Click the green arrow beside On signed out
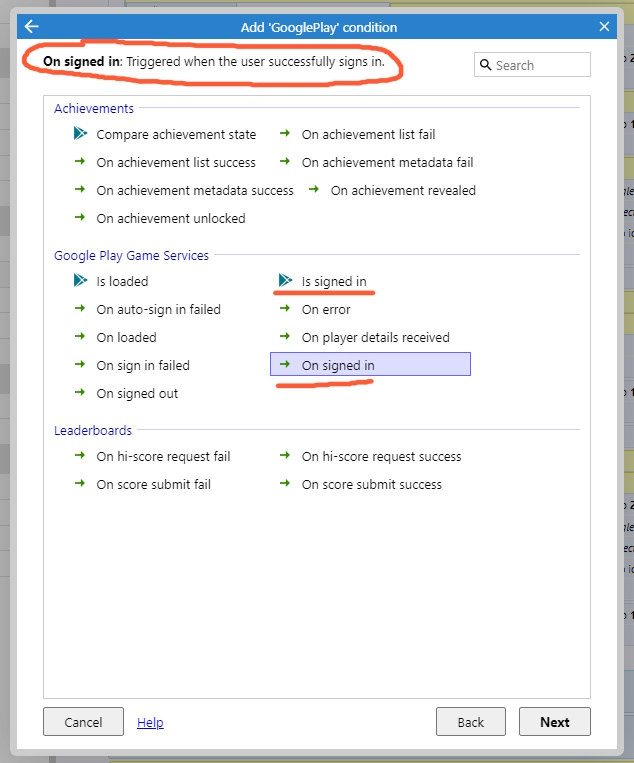634x763 pixels. pos(80,392)
